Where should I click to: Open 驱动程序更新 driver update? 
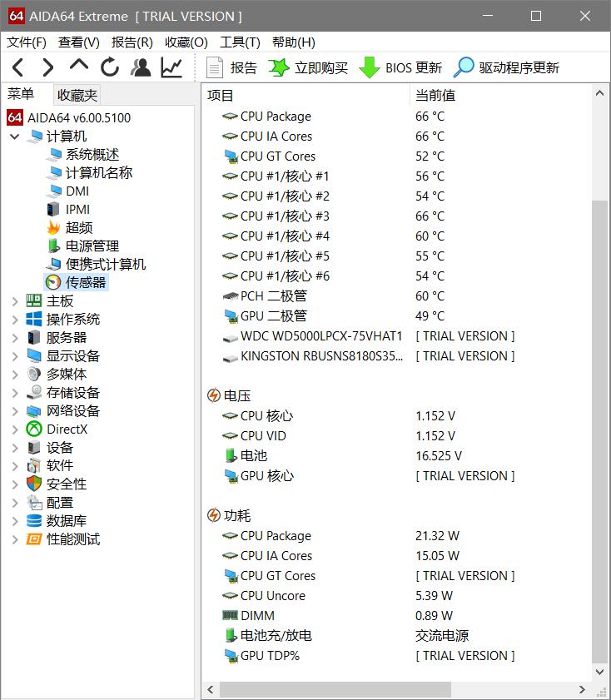[x=506, y=67]
